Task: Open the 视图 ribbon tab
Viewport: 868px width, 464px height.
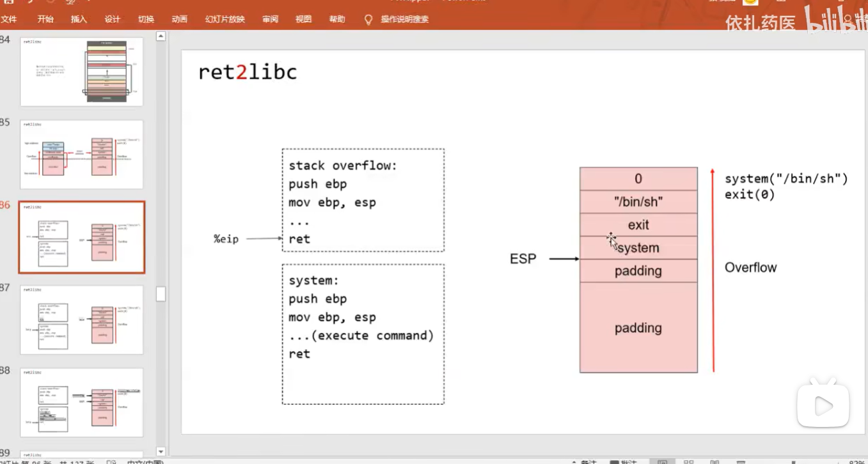Action: tap(303, 19)
